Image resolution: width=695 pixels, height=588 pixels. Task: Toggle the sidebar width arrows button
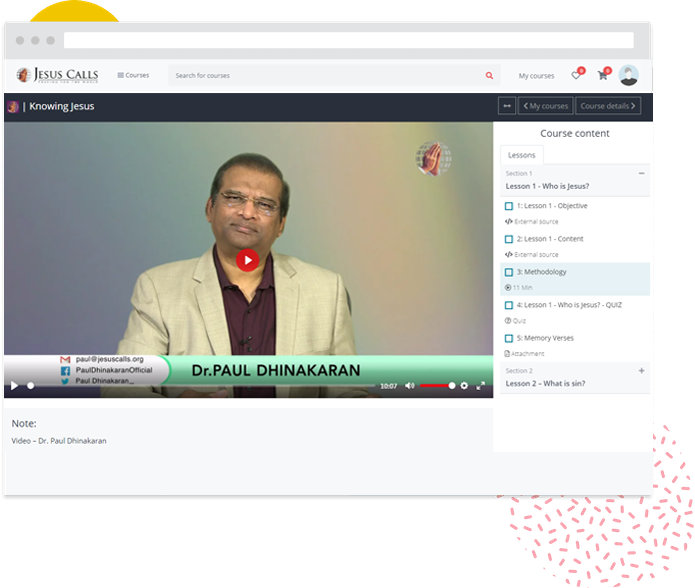507,106
